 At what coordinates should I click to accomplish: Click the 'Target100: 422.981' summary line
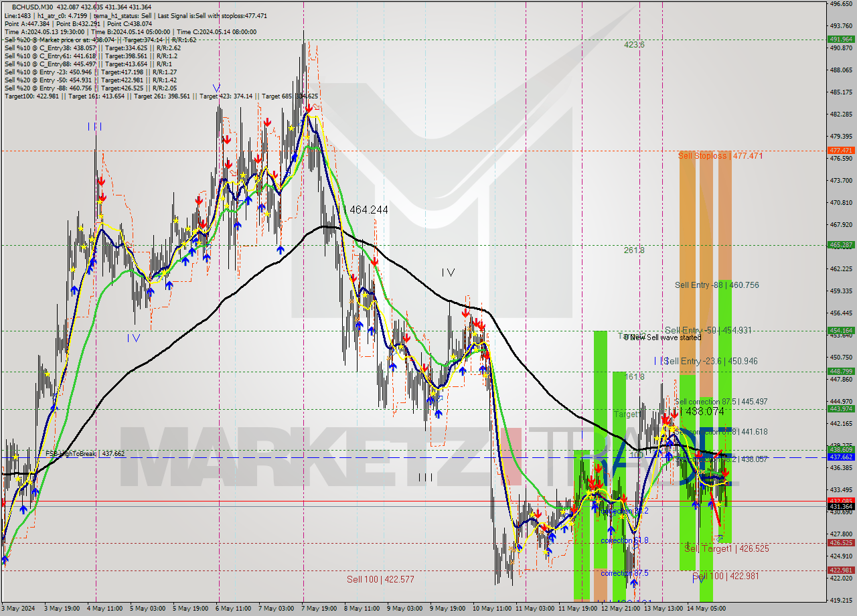coord(161,96)
